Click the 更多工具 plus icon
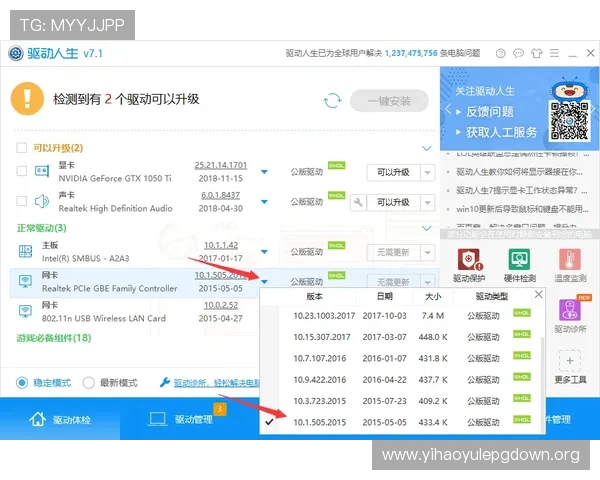 (x=570, y=361)
